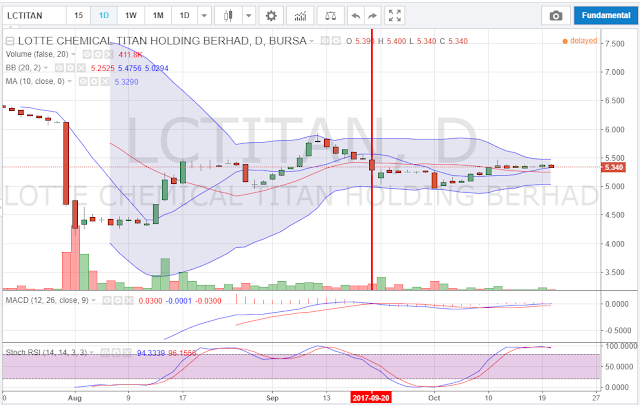
Task: Open settings for MA indicator
Action: [94, 82]
